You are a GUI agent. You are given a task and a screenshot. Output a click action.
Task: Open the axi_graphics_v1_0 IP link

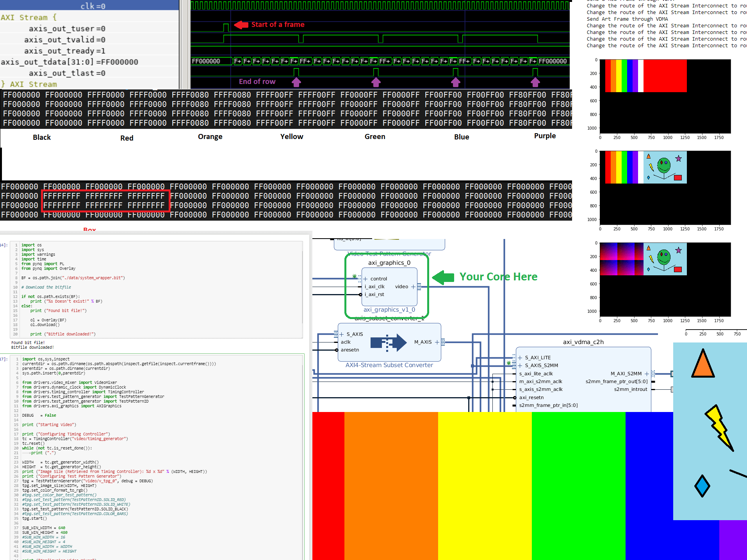coord(389,310)
